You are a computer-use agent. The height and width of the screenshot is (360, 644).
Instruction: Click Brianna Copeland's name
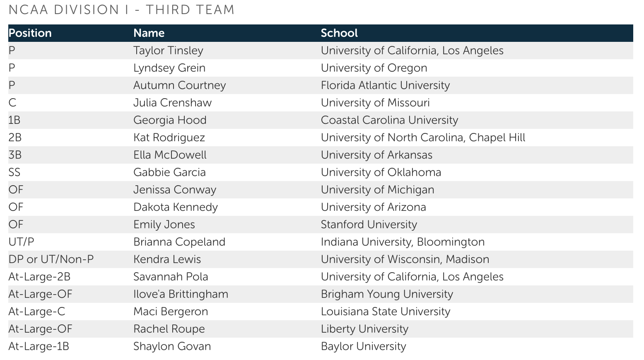pos(179,242)
